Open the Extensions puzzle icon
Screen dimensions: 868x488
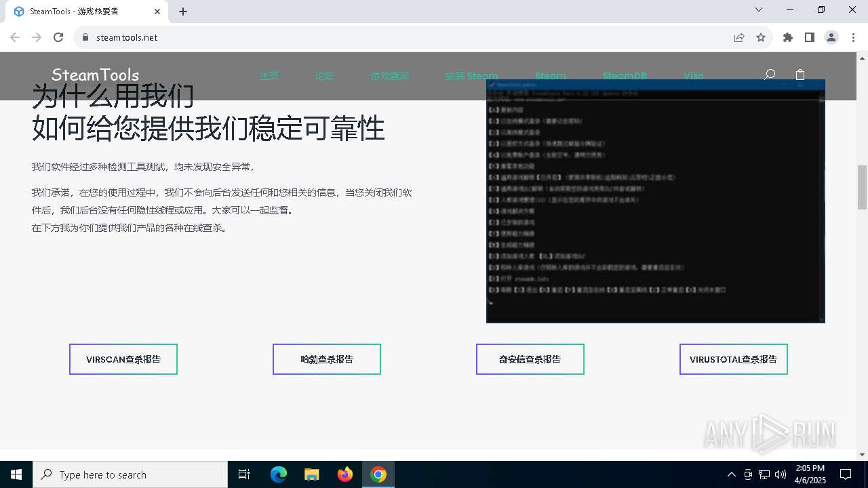click(x=788, y=37)
